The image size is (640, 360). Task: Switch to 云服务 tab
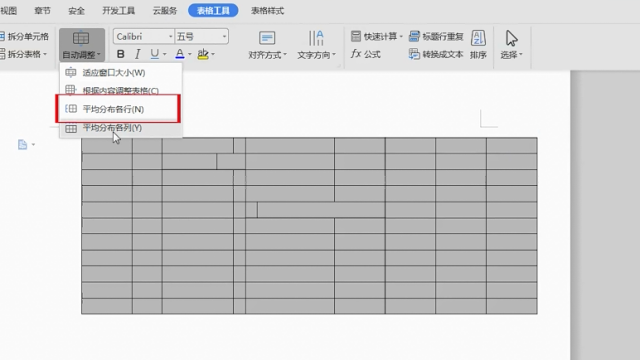click(x=165, y=11)
